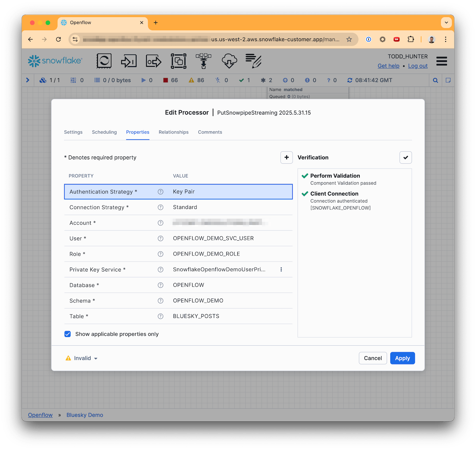Select the Input Port toolbar icon

pos(129,61)
